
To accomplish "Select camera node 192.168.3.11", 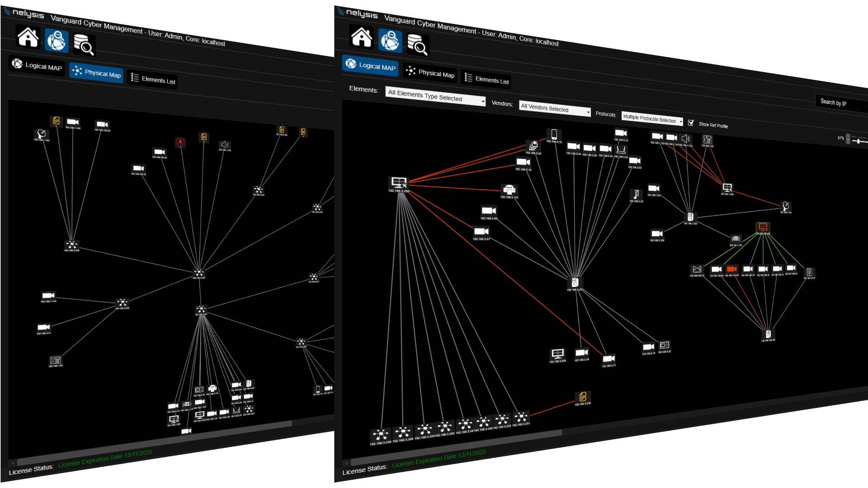I will (x=609, y=360).
